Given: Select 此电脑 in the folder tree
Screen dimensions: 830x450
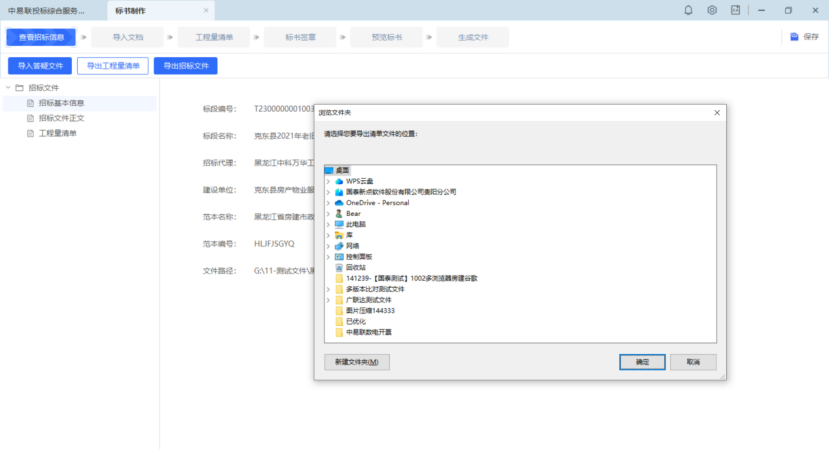Looking at the screenshot, I should click(358, 224).
